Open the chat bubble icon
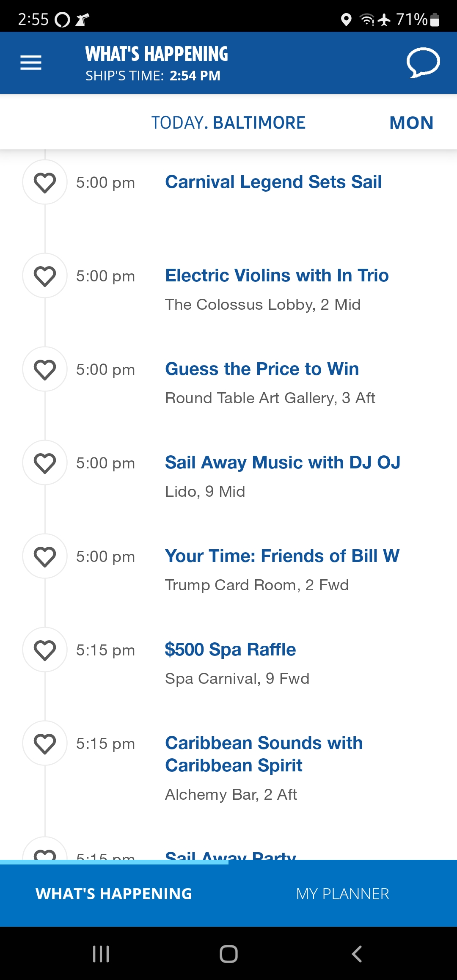The width and height of the screenshot is (457, 980). (423, 63)
